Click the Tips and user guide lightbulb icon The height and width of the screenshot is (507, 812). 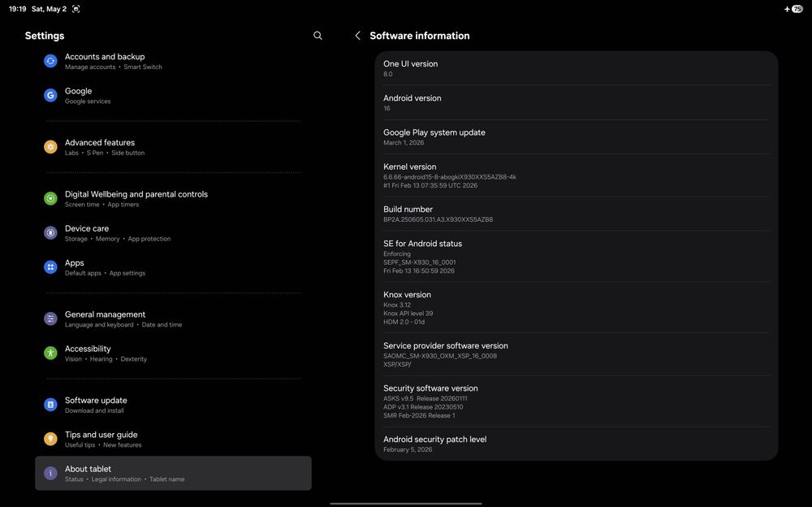click(x=50, y=439)
